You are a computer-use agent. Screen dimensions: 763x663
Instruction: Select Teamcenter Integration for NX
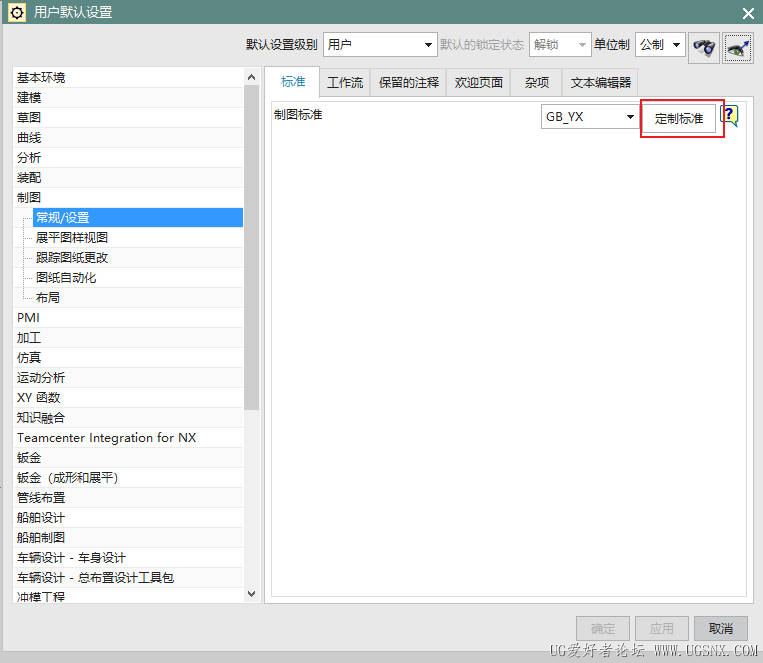pos(128,438)
